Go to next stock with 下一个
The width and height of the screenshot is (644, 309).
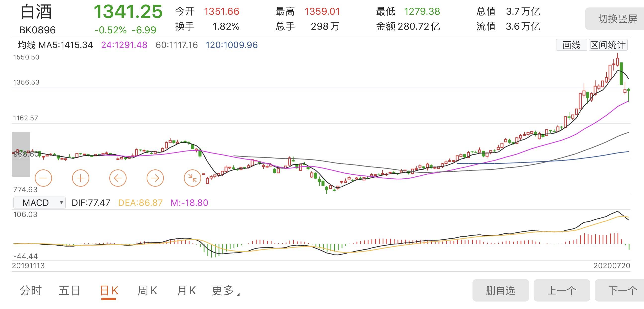point(622,291)
